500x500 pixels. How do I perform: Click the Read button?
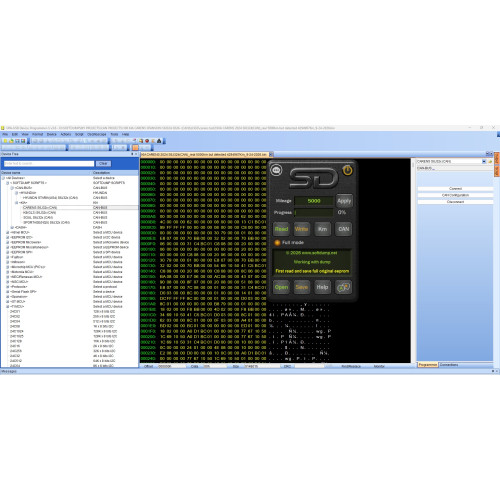coord(281,229)
